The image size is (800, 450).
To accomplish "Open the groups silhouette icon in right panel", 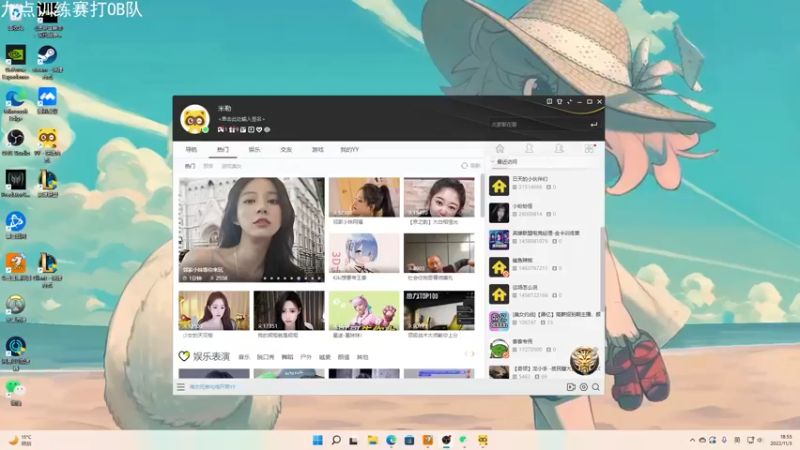I will pyautogui.click(x=559, y=148).
